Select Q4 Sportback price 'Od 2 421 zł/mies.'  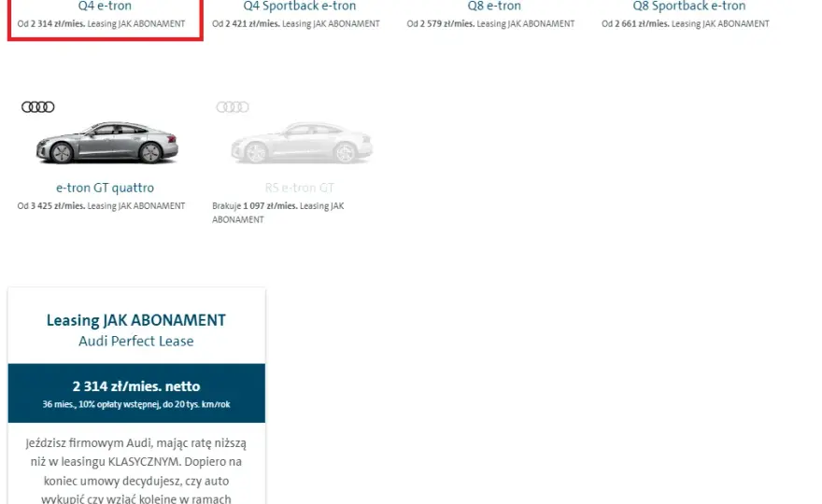point(246,23)
